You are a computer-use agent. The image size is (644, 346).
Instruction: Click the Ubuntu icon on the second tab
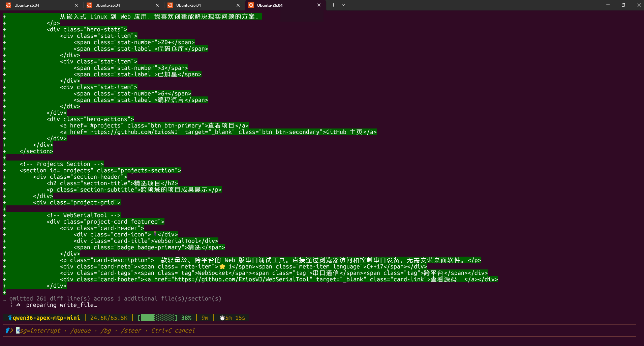pyautogui.click(x=89, y=5)
